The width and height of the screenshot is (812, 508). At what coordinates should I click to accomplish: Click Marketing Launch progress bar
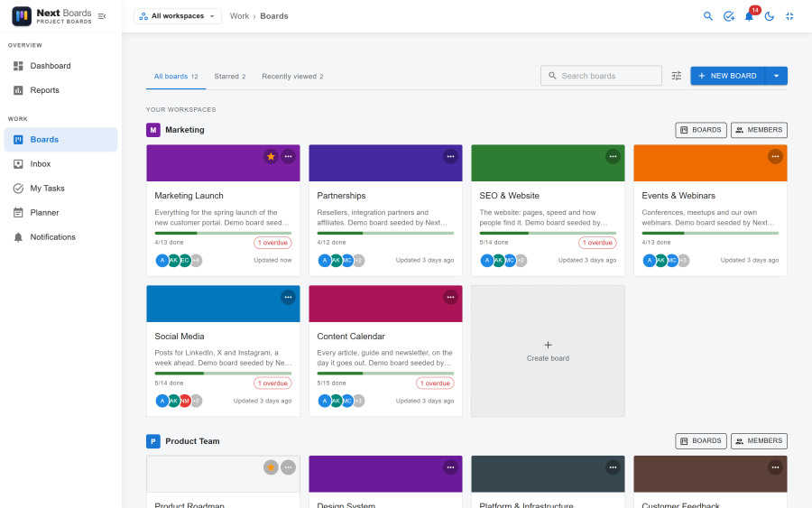tap(223, 233)
